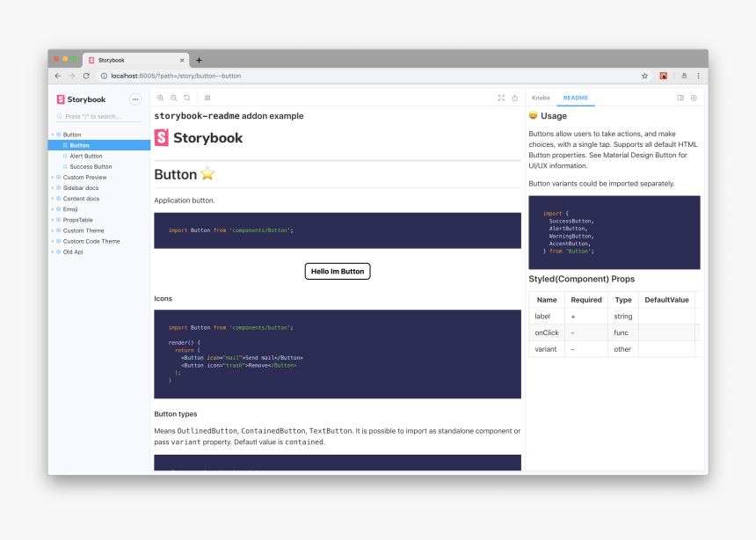Click the Usage heading in README
The image size is (756, 540).
[x=548, y=116]
